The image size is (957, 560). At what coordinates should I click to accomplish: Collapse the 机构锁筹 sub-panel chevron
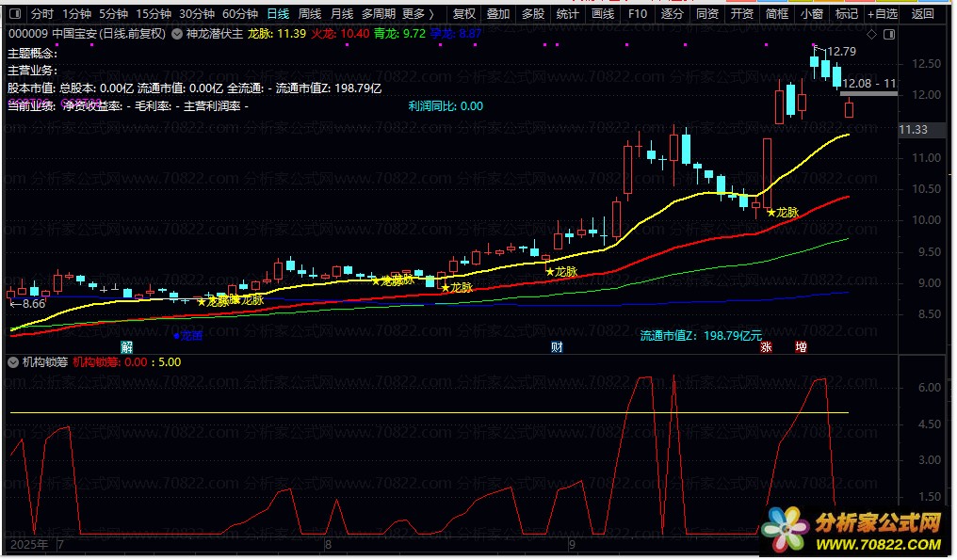[x=13, y=361]
